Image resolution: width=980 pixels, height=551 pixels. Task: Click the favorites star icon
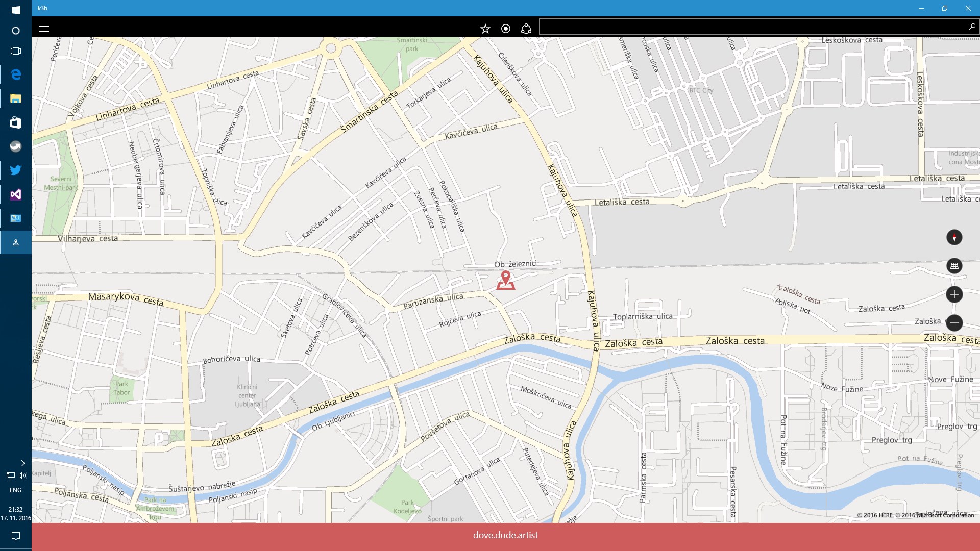[484, 29]
